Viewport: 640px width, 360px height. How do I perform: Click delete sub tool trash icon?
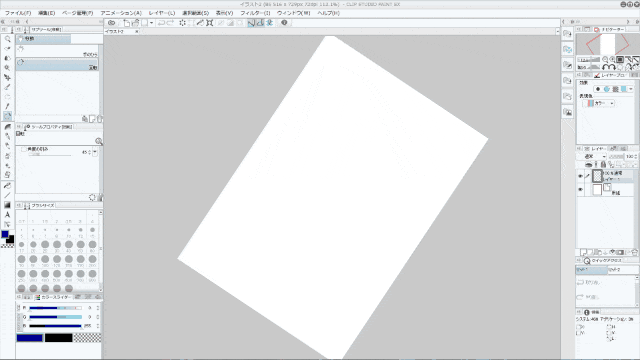tap(99, 119)
